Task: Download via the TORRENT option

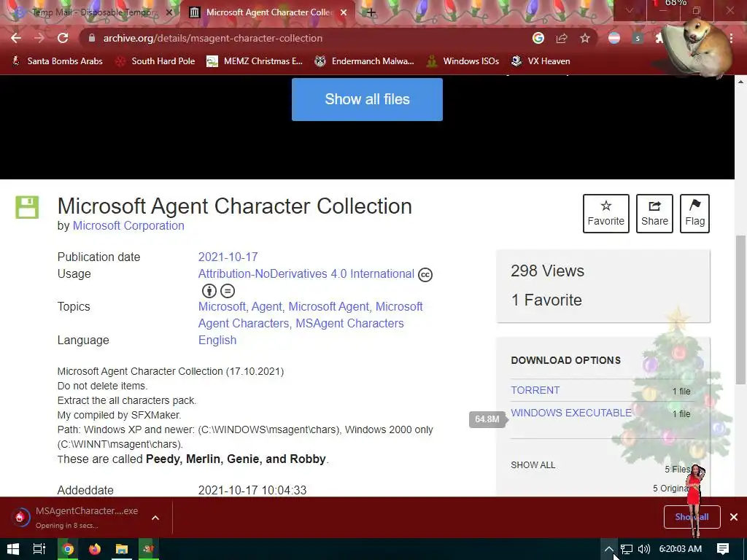Action: point(535,391)
